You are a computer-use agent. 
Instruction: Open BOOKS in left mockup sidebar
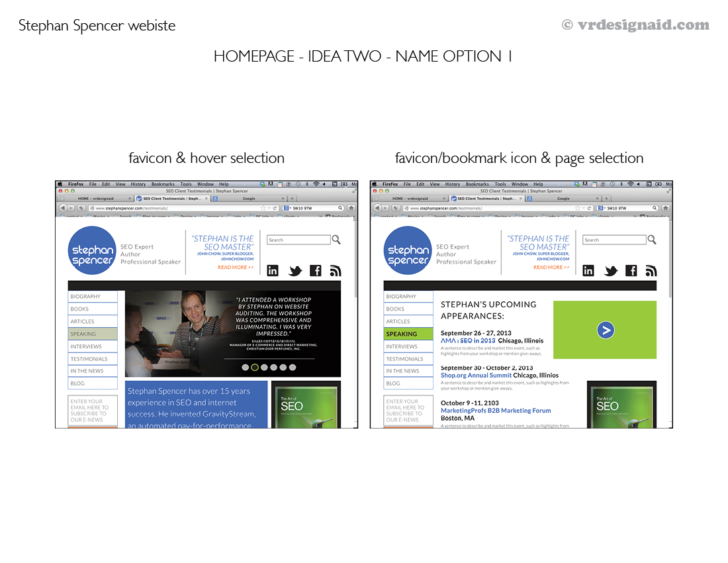pyautogui.click(x=93, y=309)
